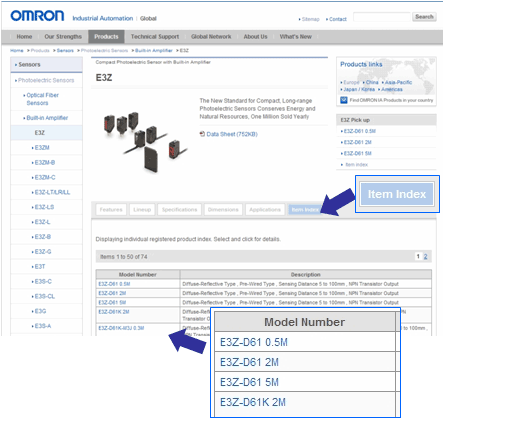Select the Item Index tab
This screenshot has width=505, height=427.
tap(305, 210)
